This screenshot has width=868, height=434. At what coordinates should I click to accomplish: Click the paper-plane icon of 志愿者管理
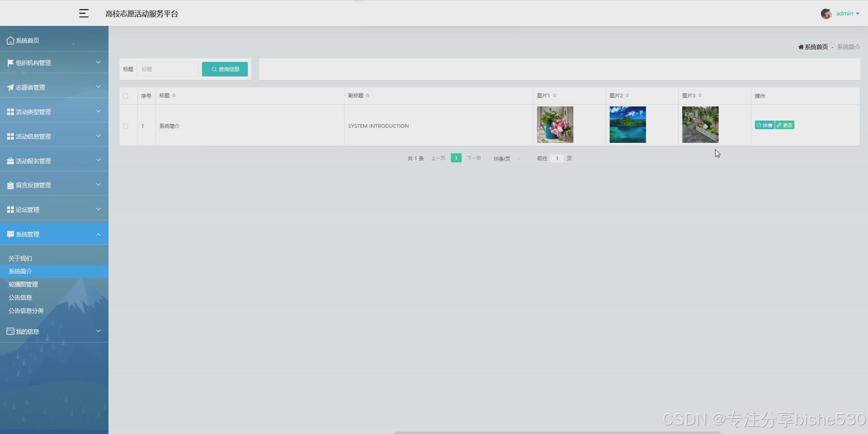point(10,87)
